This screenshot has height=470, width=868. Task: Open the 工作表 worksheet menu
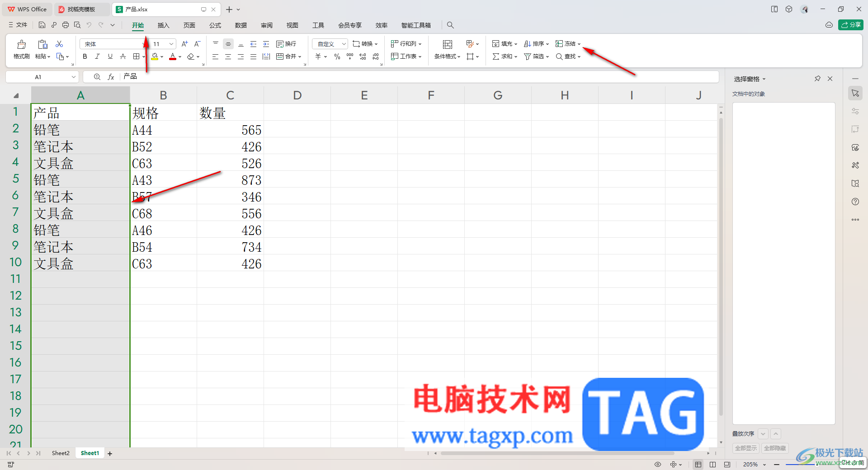pyautogui.click(x=406, y=56)
